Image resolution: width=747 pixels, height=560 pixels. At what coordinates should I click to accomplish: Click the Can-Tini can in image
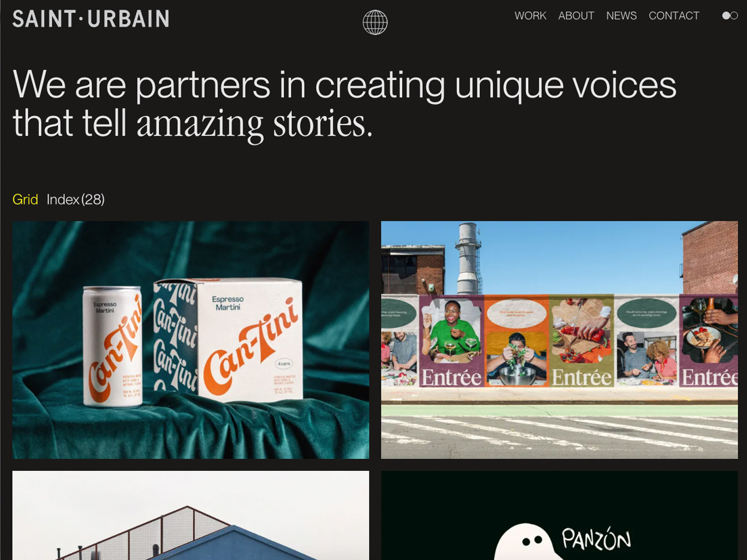point(113,346)
